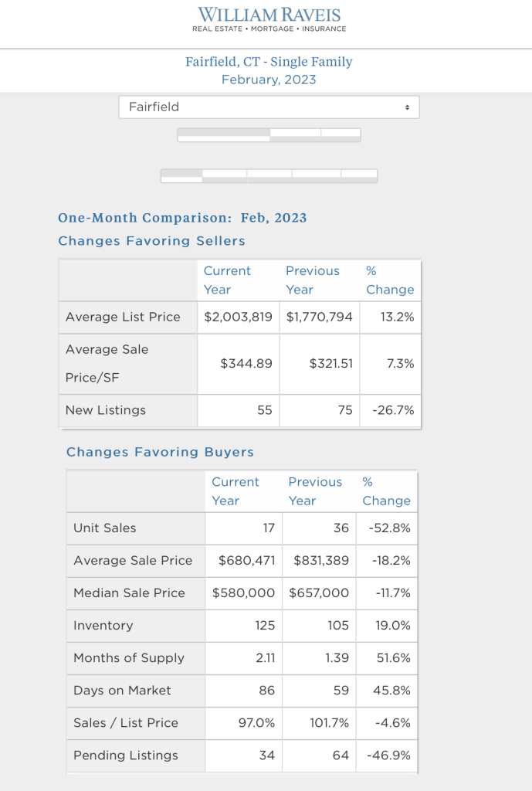Screen dimensions: 532x791
Task: Select the Average List Price row label
Action: click(123, 317)
